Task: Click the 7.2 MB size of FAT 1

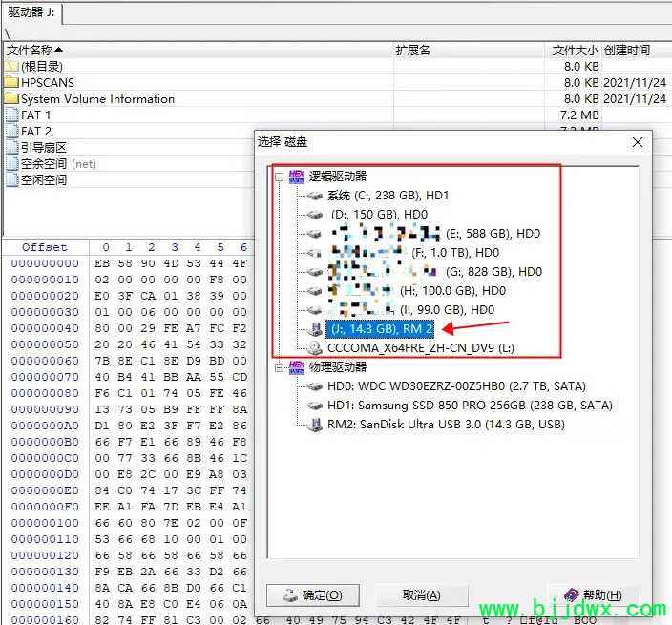Action: pyautogui.click(x=579, y=115)
